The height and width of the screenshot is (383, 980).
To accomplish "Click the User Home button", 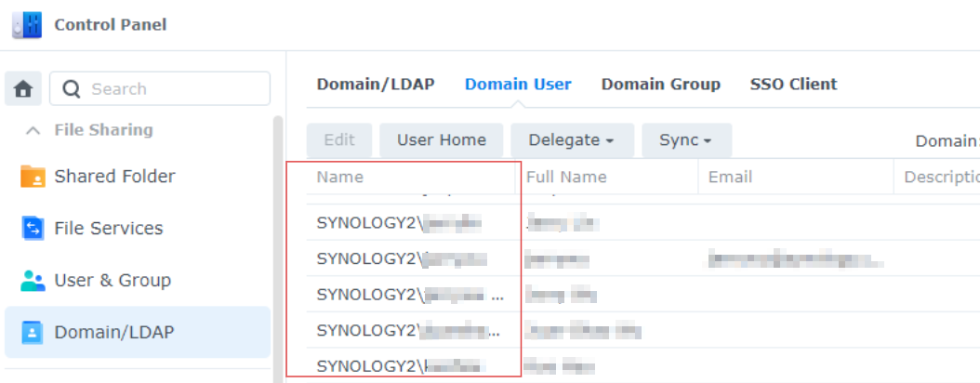I will (x=442, y=140).
